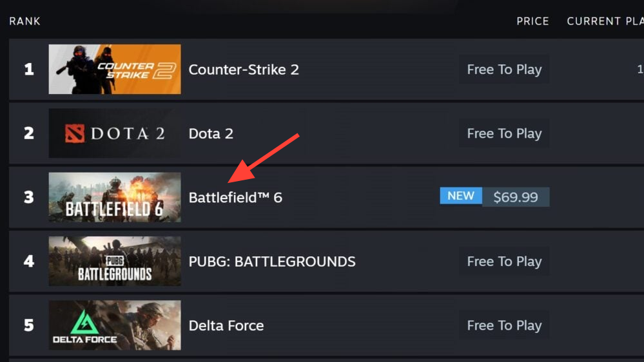The width and height of the screenshot is (644, 362).
Task: Open the PUBG: BATTLEGROUNDS title link
Action: pos(272,262)
